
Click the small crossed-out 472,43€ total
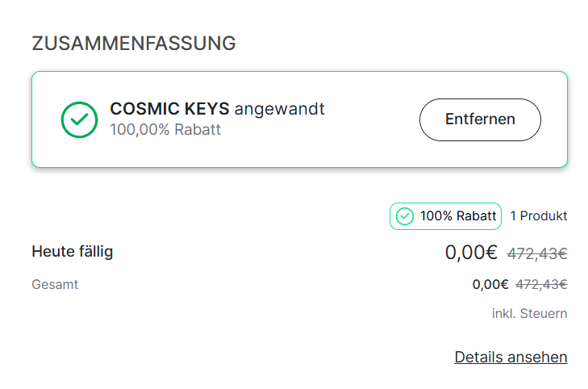pos(541,284)
